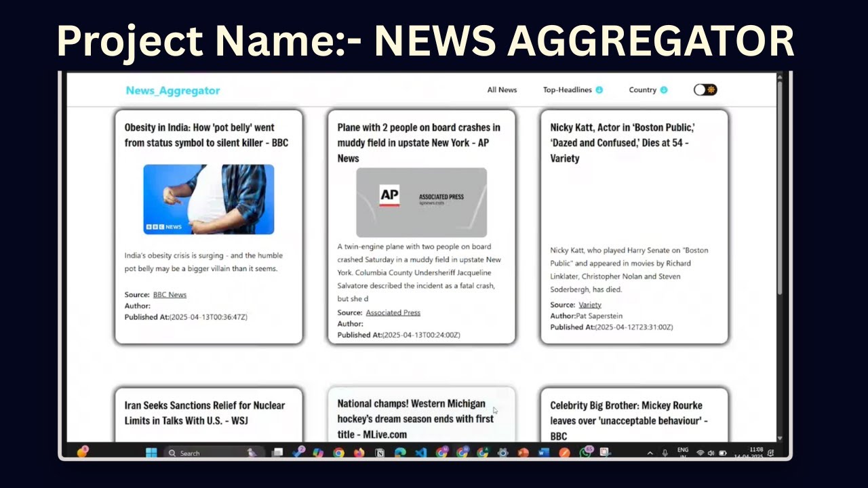This screenshot has height=488, width=868.
Task: Click the microphone icon in system tray
Action: [x=665, y=453]
